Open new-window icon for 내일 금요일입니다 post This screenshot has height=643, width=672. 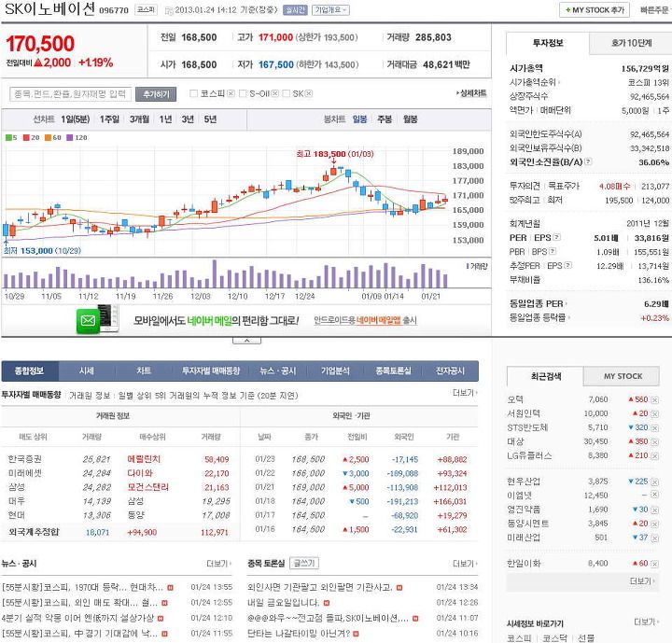click(x=327, y=603)
